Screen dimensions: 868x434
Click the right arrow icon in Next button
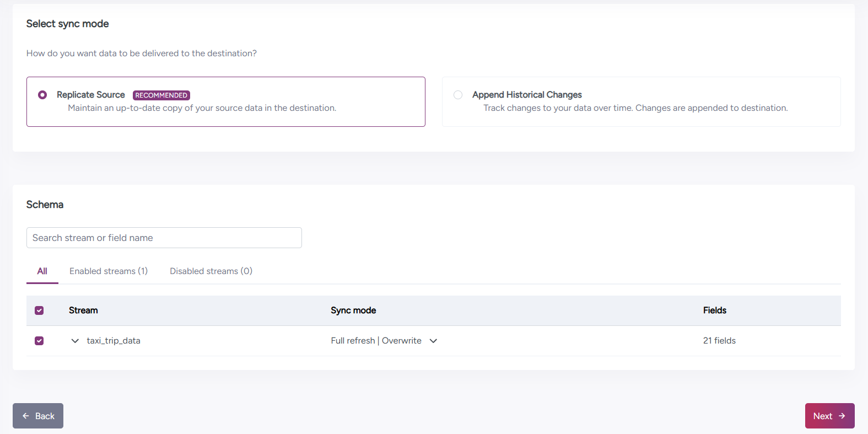tap(842, 416)
